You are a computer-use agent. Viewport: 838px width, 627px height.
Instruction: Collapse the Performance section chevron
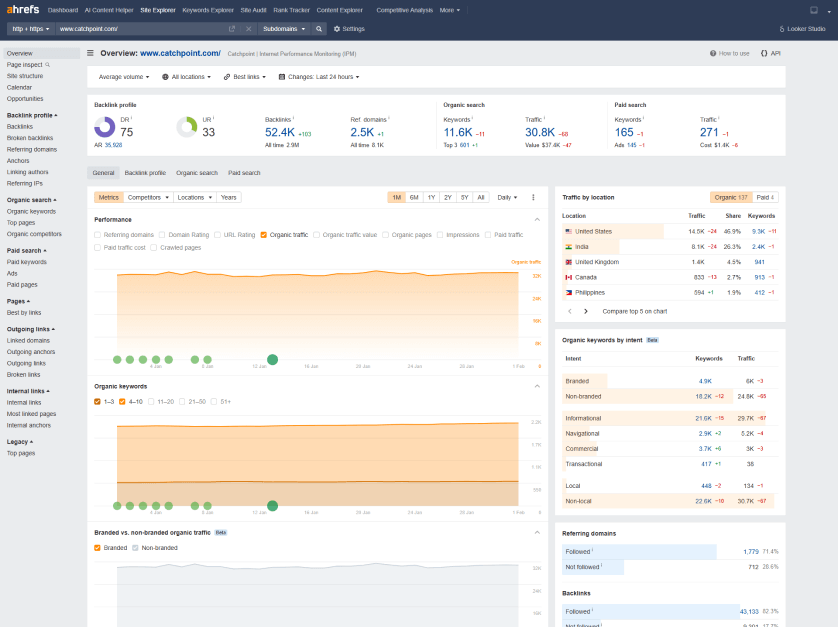click(536, 219)
